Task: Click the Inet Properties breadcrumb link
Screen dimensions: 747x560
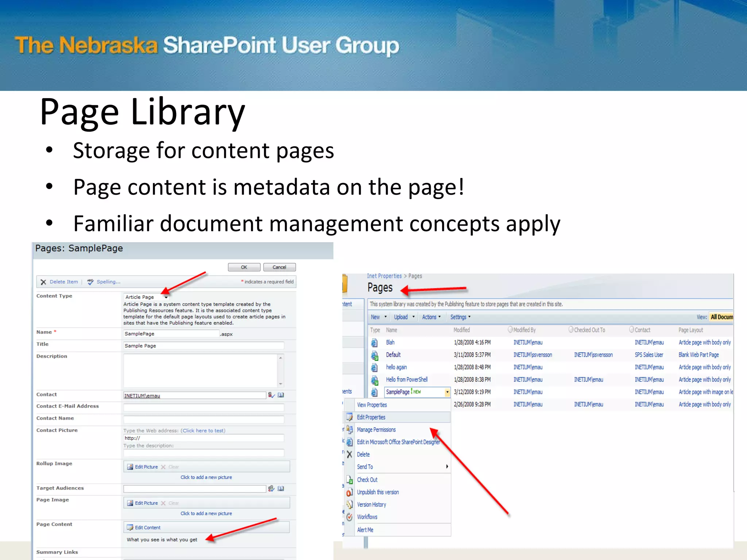Action: pyautogui.click(x=384, y=276)
